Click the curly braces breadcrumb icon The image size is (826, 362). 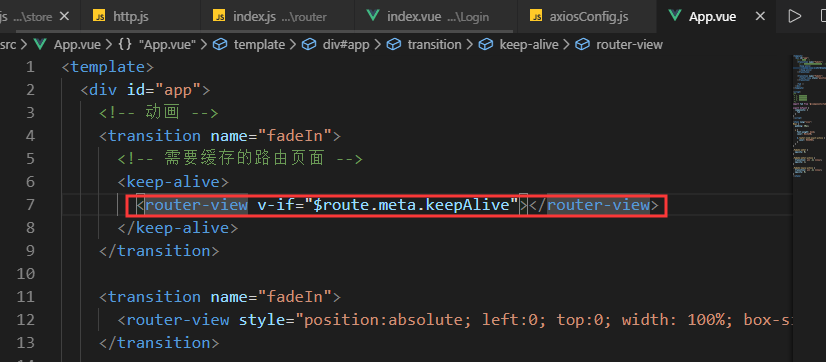tap(125, 45)
